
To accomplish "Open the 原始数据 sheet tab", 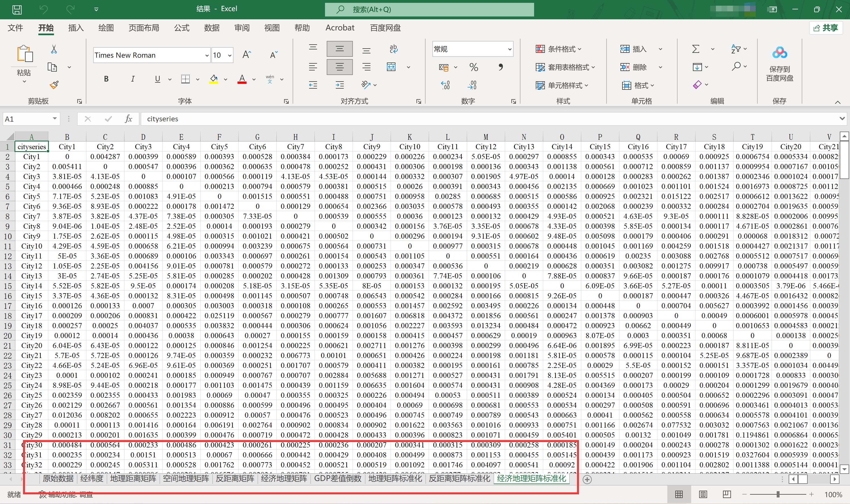I will coord(58,478).
